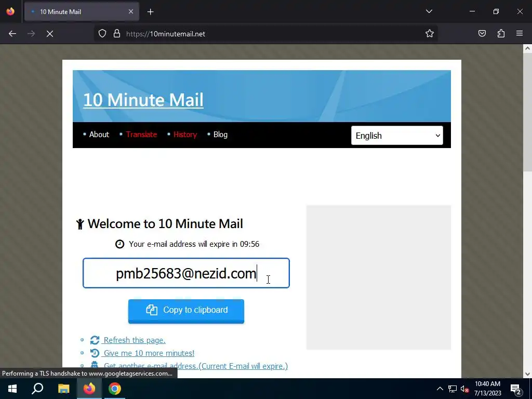The image size is (532, 399).
Task: Click the Refresh this page link
Action: point(135,340)
